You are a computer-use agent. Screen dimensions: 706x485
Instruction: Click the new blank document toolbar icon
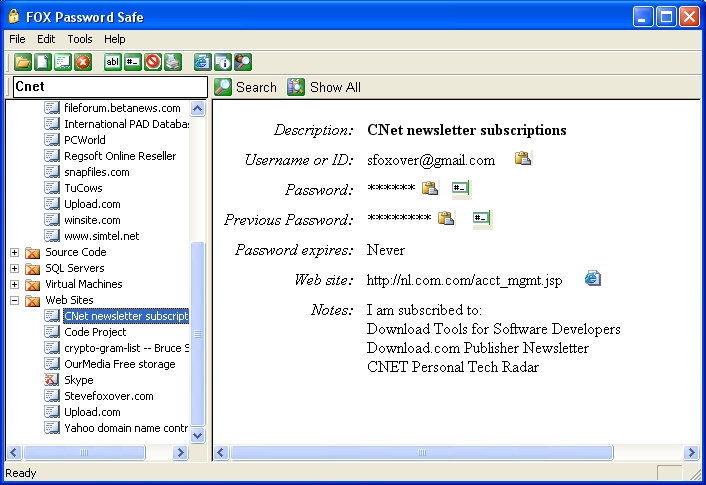point(43,62)
